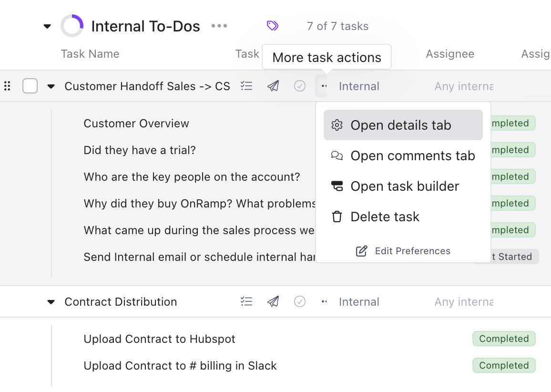
Task: Click mark complete circle on Contract Distribution row
Action: [300, 301]
